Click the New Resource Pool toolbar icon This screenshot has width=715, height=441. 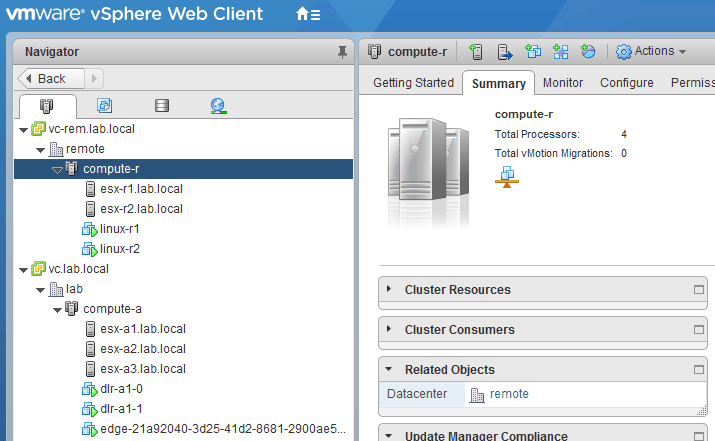click(x=588, y=52)
